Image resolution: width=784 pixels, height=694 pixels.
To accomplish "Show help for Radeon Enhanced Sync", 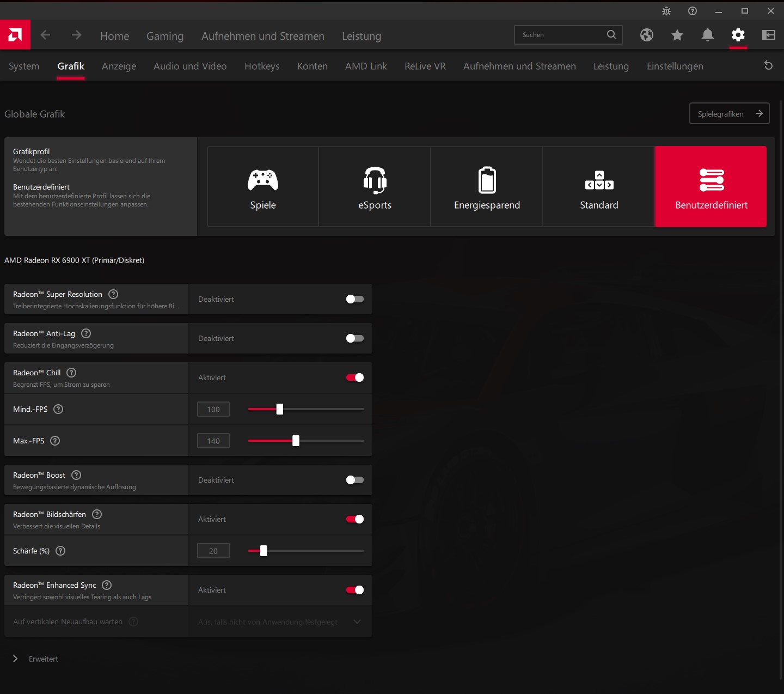I will pos(107,585).
